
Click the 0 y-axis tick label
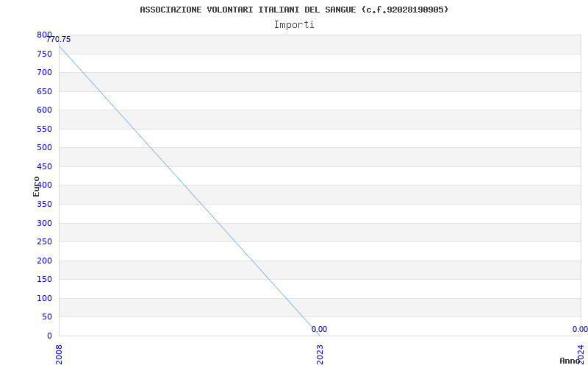coord(49,336)
